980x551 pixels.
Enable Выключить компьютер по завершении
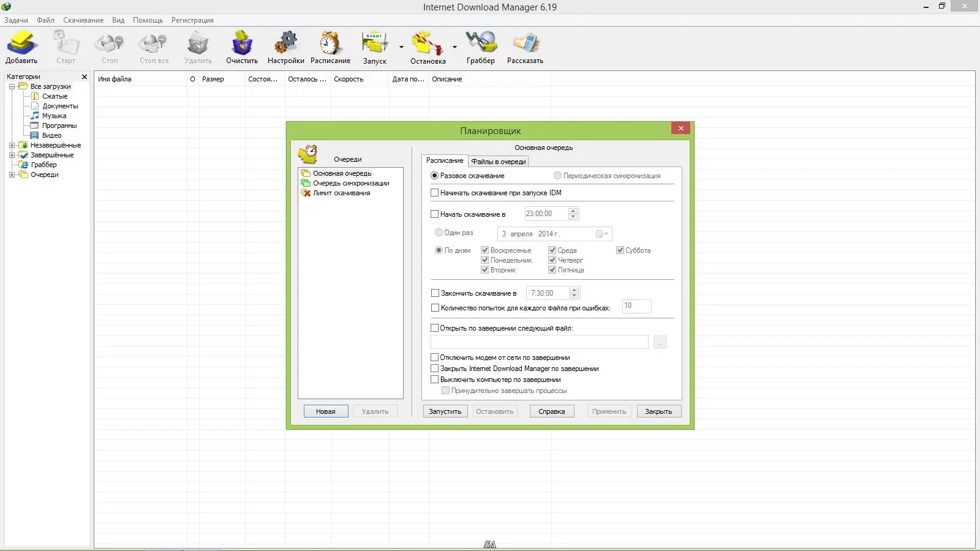coord(435,380)
